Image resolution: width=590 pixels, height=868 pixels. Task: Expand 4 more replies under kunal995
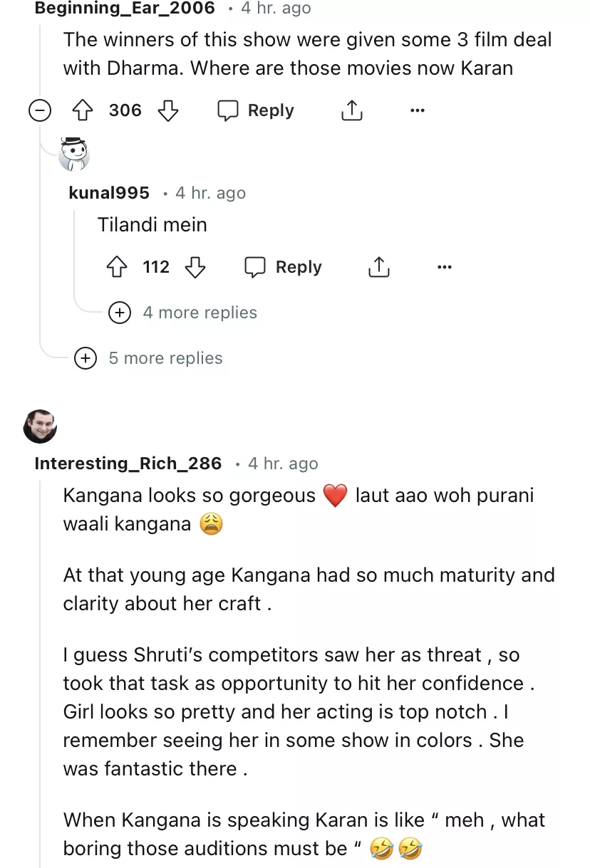pyautogui.click(x=120, y=313)
